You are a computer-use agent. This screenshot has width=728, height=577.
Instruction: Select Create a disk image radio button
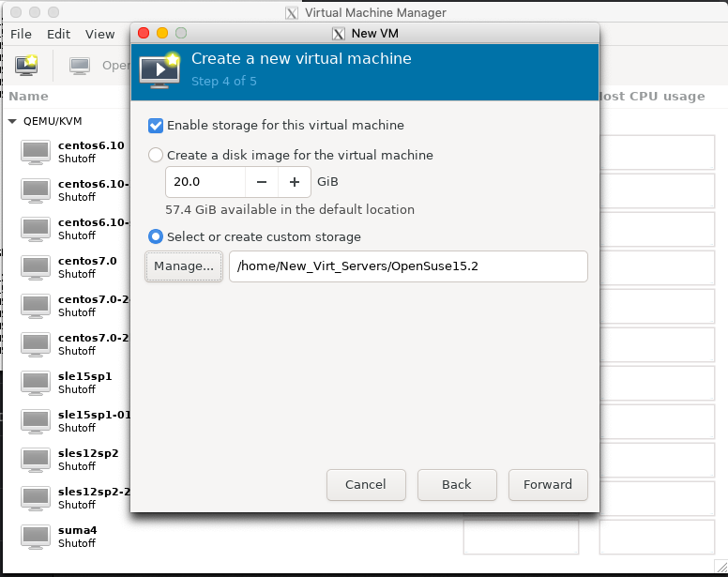156,155
